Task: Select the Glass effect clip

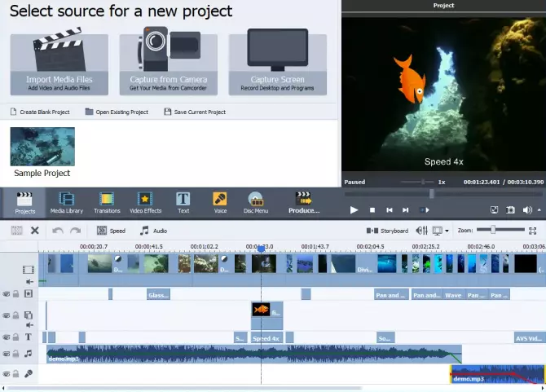Action: pyautogui.click(x=158, y=295)
